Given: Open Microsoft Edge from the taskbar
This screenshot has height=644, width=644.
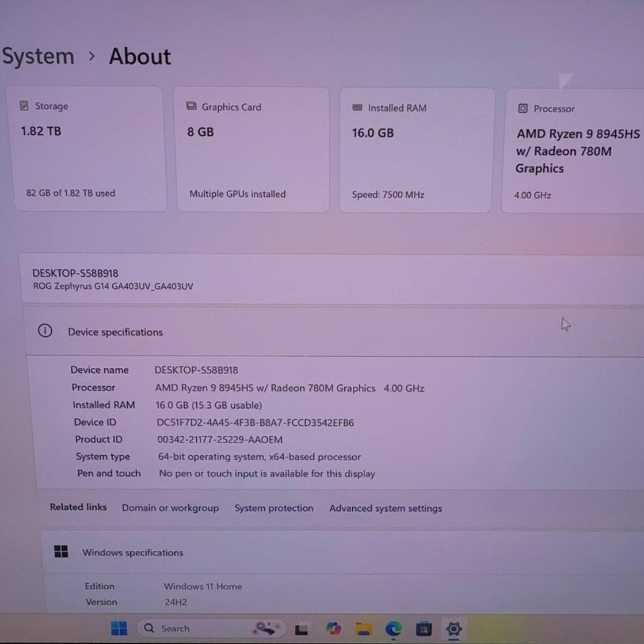Looking at the screenshot, I should click(395, 628).
